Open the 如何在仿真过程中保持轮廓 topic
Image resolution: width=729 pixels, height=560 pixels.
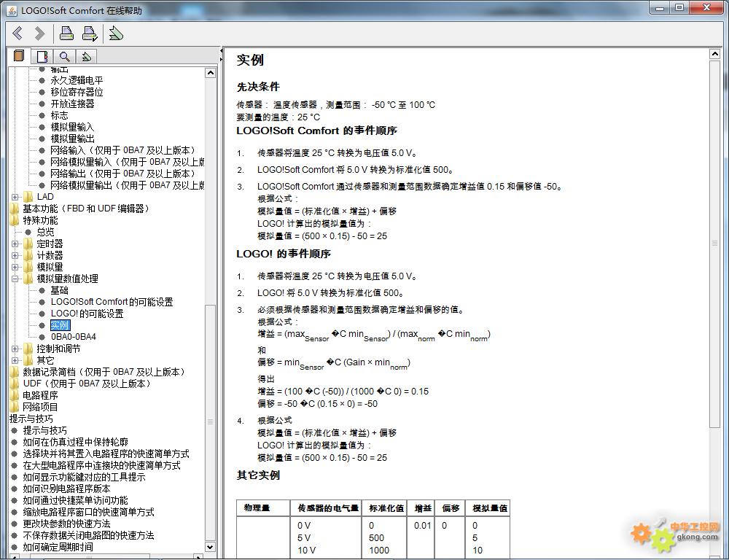(75, 442)
